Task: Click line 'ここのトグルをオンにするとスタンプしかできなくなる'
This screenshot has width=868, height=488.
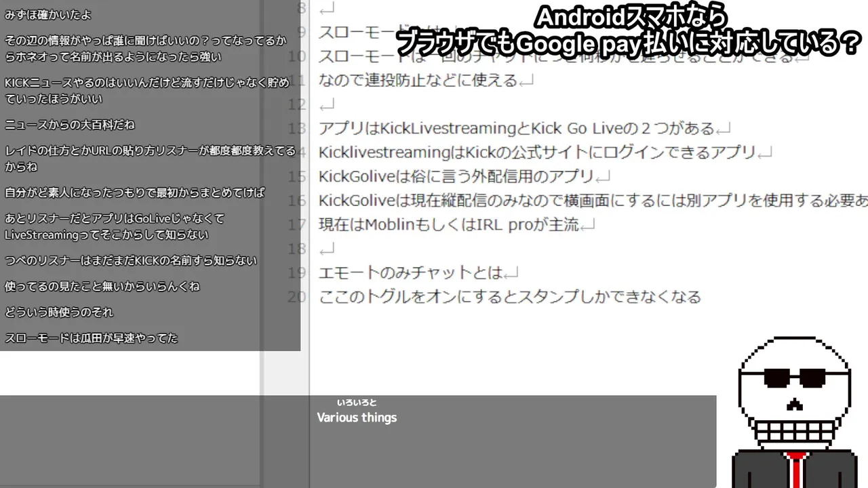Action: point(509,296)
